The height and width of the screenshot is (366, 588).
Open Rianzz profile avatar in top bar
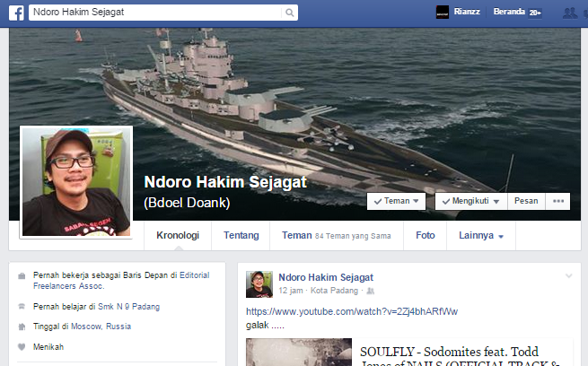pyautogui.click(x=443, y=12)
